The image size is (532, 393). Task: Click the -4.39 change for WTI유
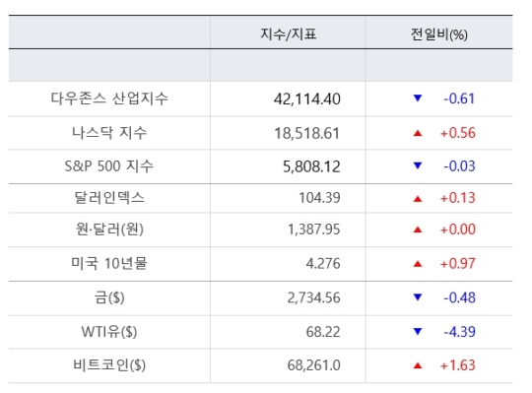click(459, 332)
